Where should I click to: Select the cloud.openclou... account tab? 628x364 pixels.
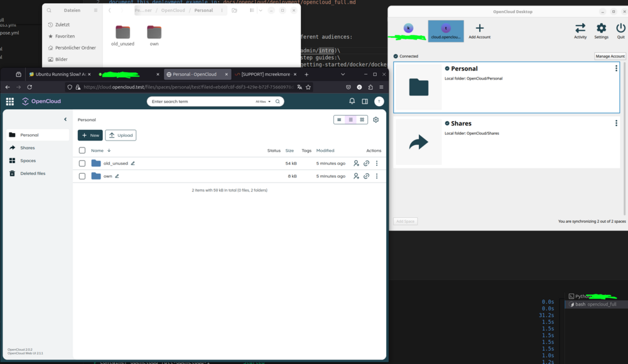(x=446, y=31)
